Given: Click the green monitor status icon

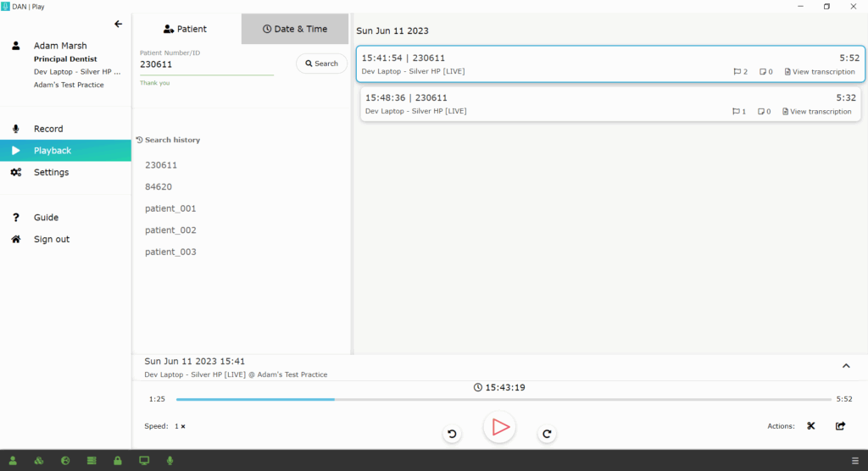Looking at the screenshot, I should click(144, 461).
